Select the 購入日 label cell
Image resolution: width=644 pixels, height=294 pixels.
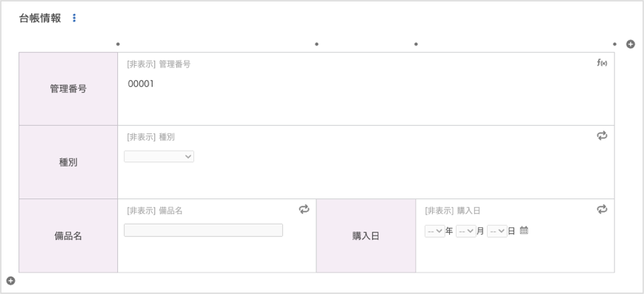(366, 235)
